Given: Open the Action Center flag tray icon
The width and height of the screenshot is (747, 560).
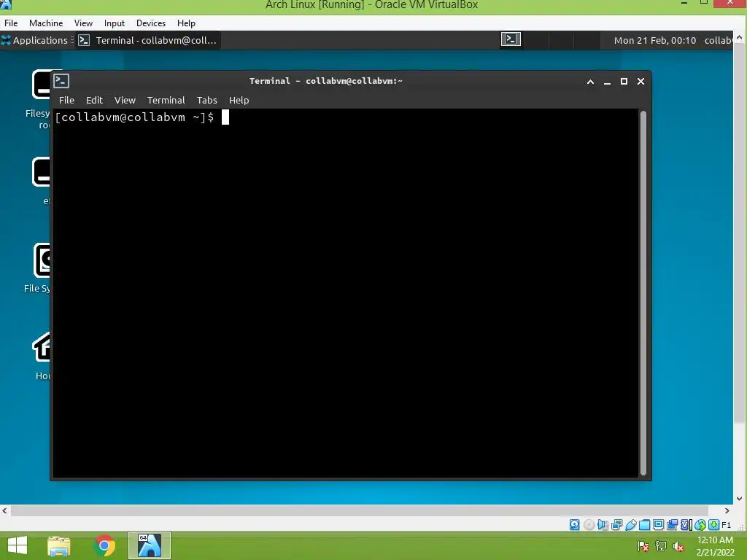Looking at the screenshot, I should (x=643, y=546).
